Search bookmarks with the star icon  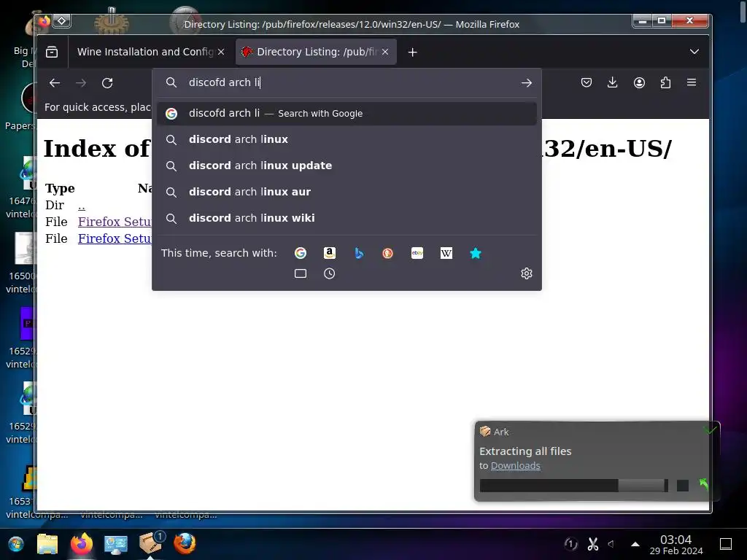pyautogui.click(x=476, y=253)
